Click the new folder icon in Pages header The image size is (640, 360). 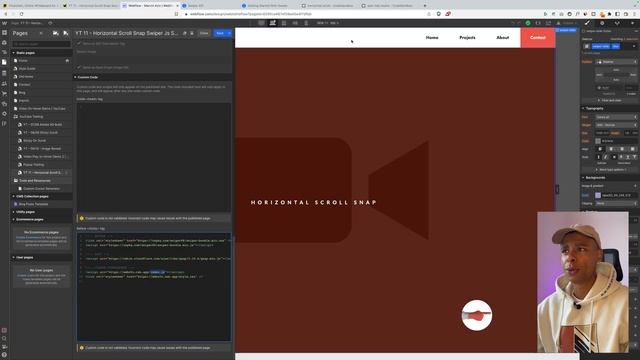[x=56, y=33]
